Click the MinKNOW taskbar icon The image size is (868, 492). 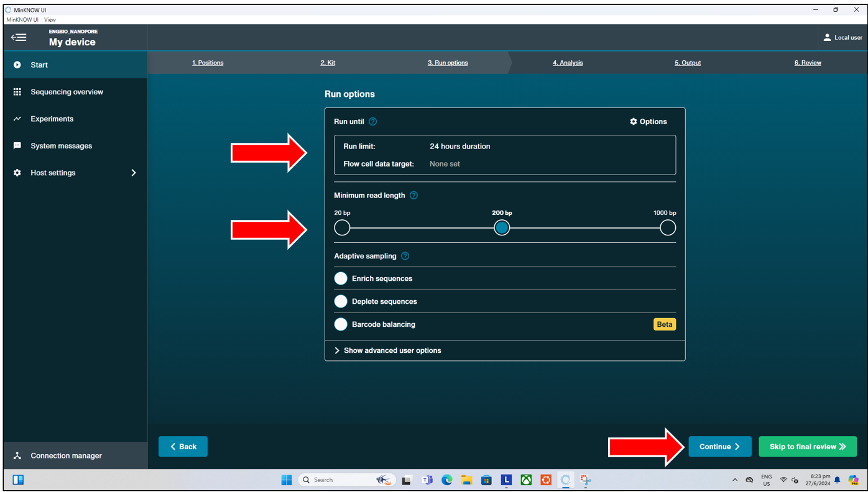(565, 480)
